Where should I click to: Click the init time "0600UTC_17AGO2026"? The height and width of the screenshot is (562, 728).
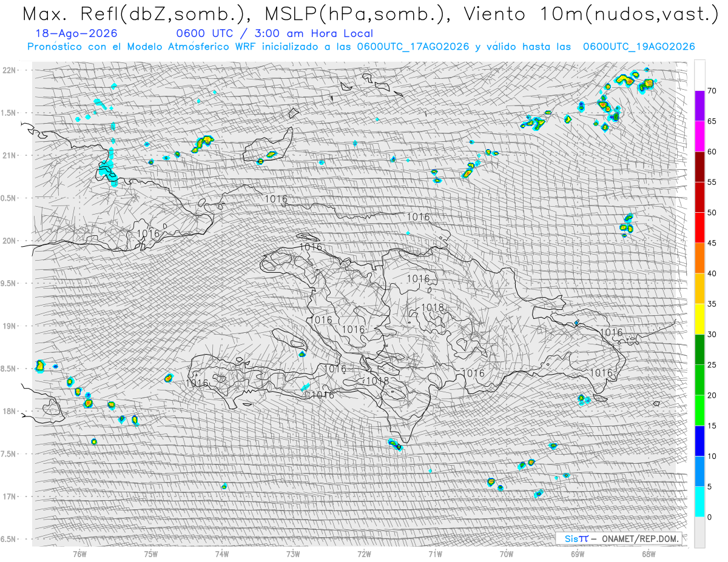pos(413,47)
